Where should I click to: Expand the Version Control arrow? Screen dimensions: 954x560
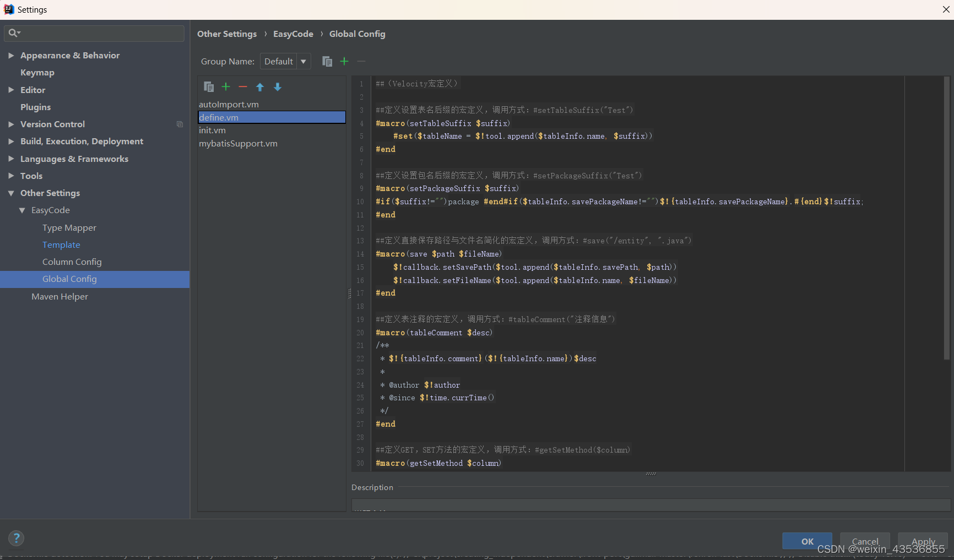[11, 124]
